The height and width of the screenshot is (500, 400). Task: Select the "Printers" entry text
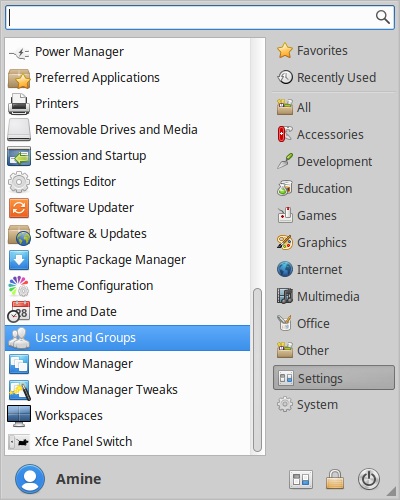click(57, 104)
